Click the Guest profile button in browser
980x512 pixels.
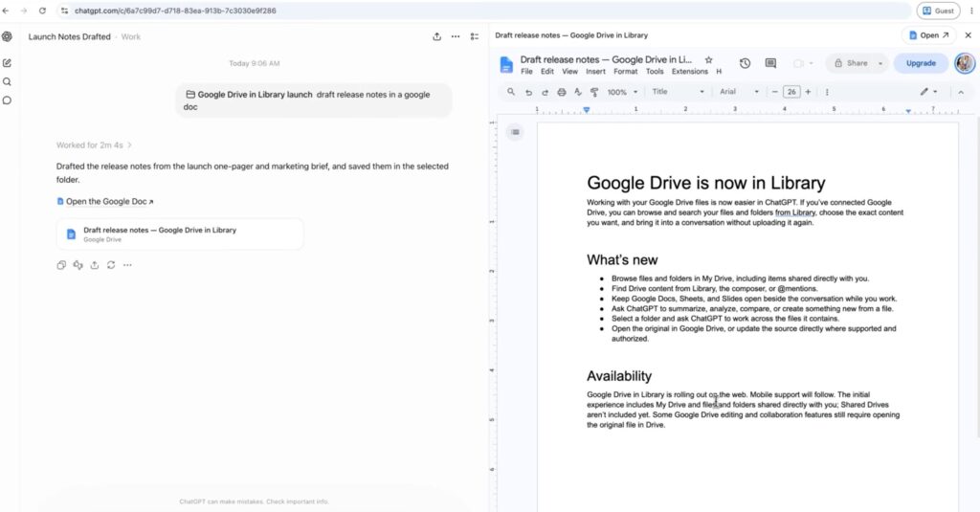pyautogui.click(x=938, y=11)
